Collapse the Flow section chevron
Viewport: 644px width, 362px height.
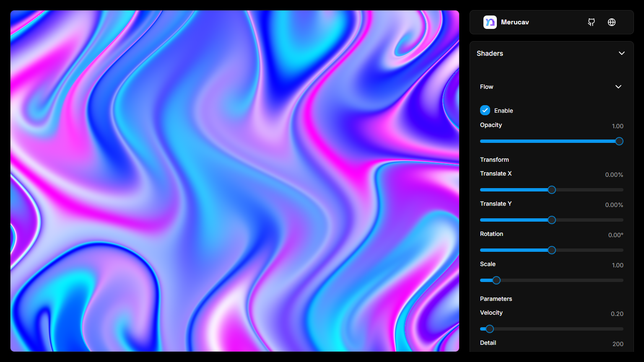(618, 87)
